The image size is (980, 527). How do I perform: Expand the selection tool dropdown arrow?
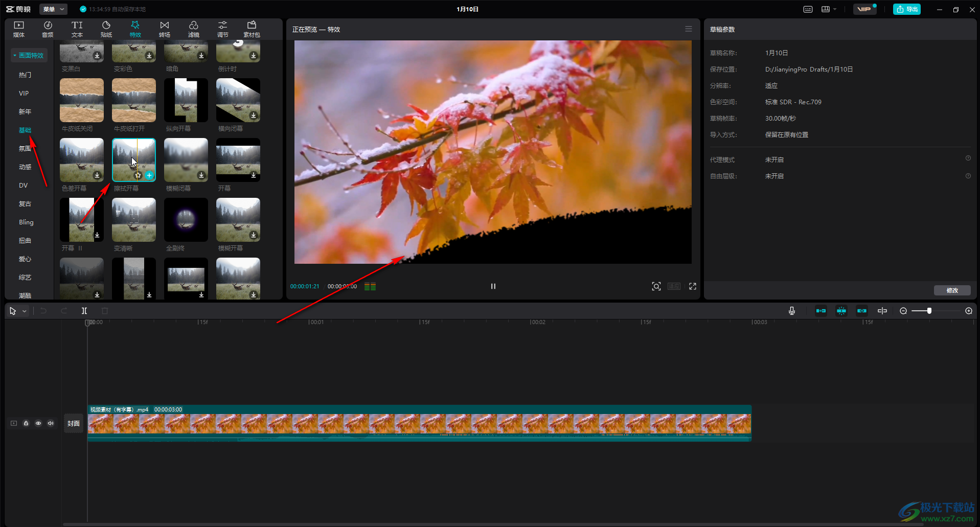coord(24,311)
